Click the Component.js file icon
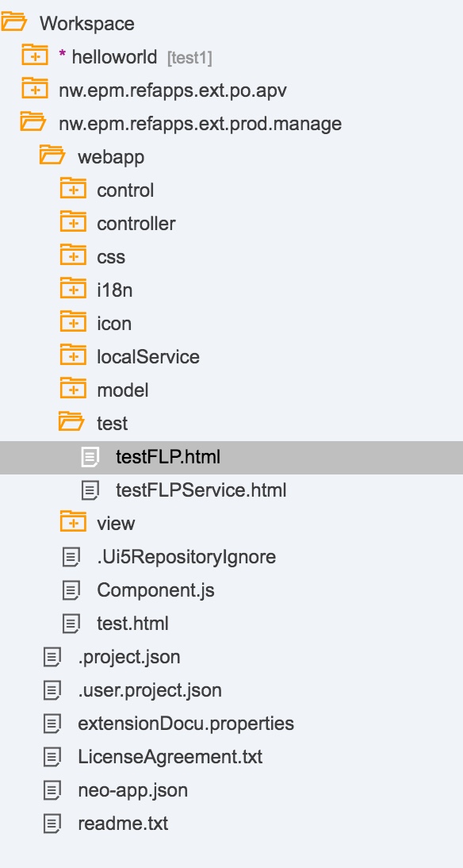463x868 pixels. point(72,590)
